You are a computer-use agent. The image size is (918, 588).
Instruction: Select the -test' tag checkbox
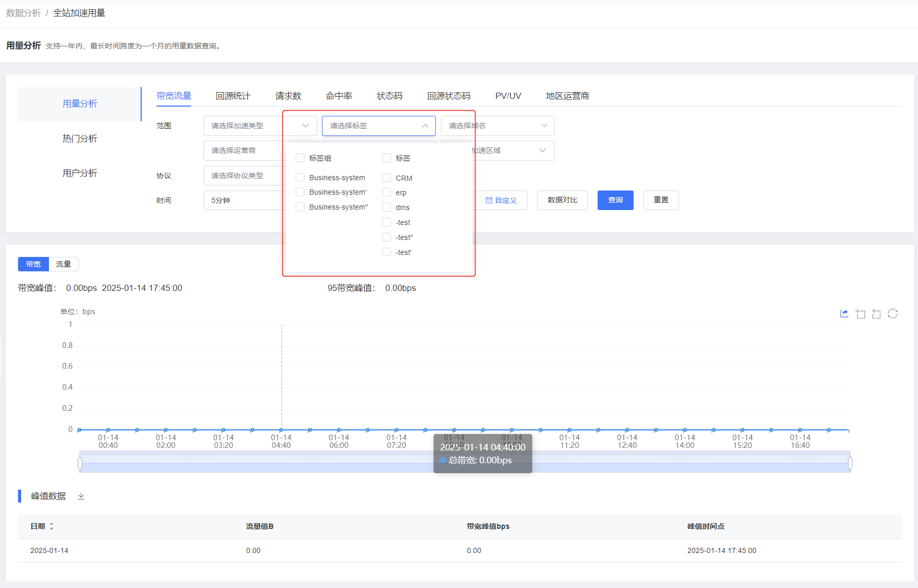pyautogui.click(x=386, y=252)
